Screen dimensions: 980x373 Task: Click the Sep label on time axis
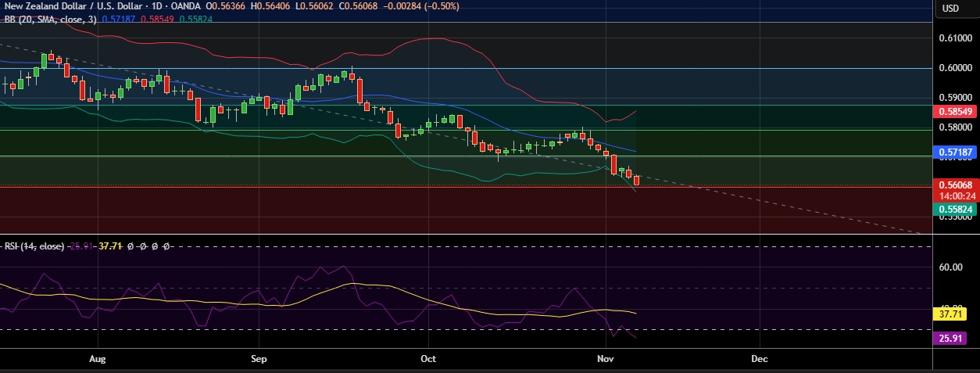tap(259, 360)
